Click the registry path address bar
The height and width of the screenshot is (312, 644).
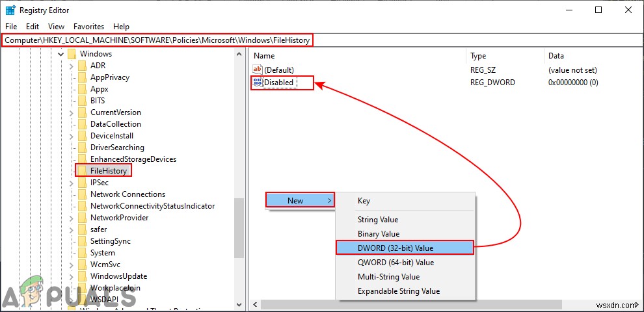click(x=322, y=40)
